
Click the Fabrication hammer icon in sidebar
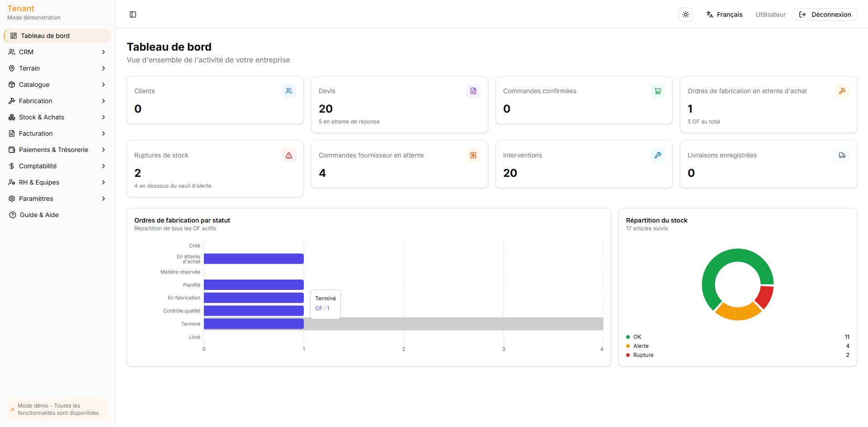[x=12, y=101]
